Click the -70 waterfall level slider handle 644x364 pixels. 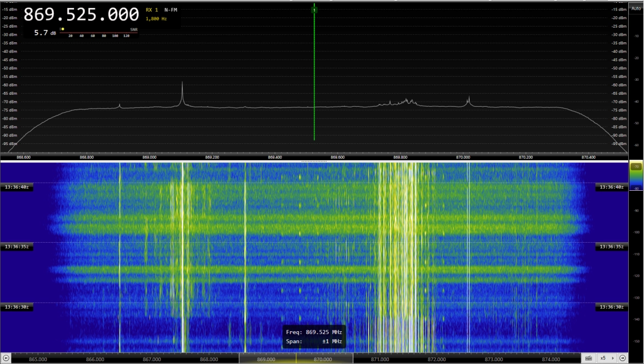point(636,166)
